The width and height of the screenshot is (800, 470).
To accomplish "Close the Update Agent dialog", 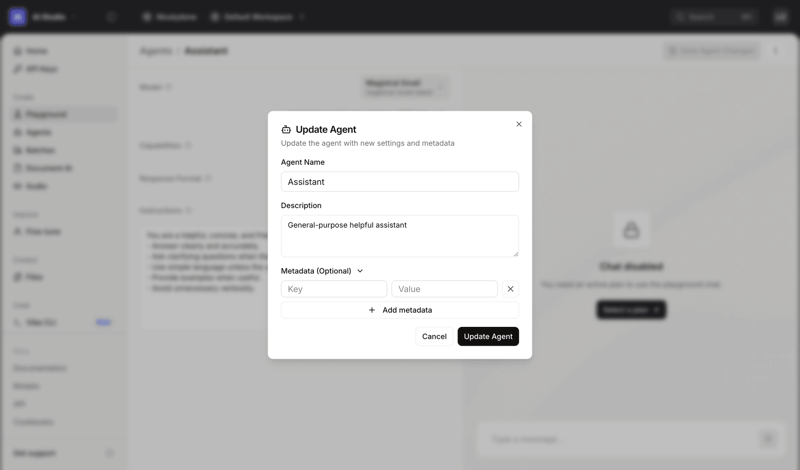I will tap(519, 124).
